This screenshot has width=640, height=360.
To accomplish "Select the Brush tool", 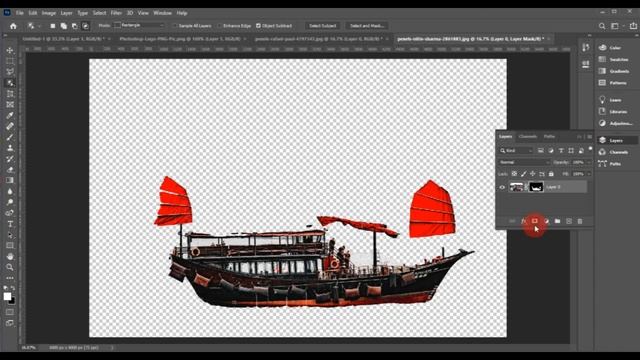I will pyautogui.click(x=10, y=137).
